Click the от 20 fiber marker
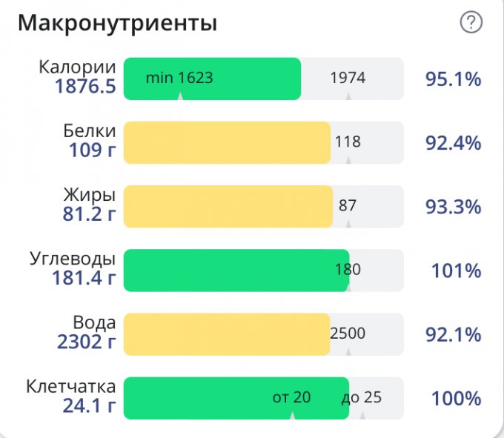 pos(291,397)
